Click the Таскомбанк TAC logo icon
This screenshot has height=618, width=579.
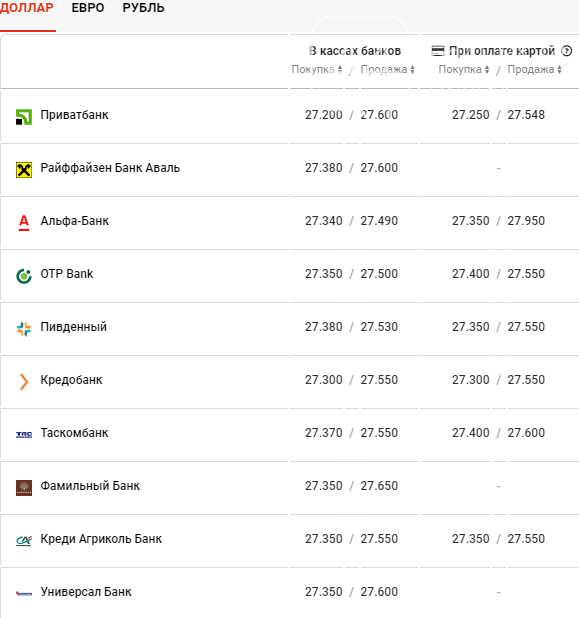[x=24, y=435]
